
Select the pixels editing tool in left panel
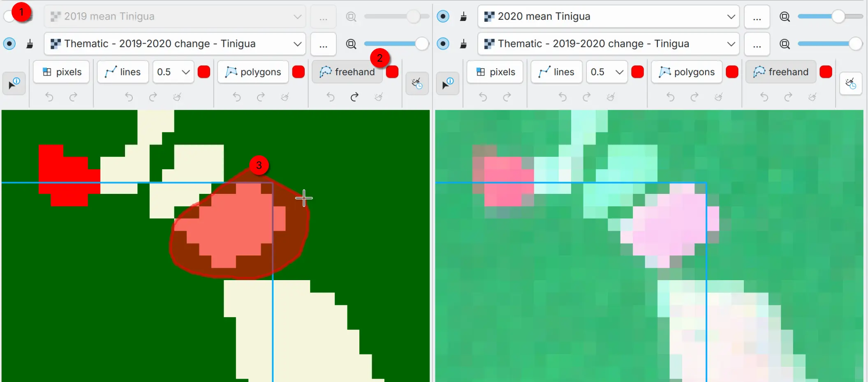point(62,72)
